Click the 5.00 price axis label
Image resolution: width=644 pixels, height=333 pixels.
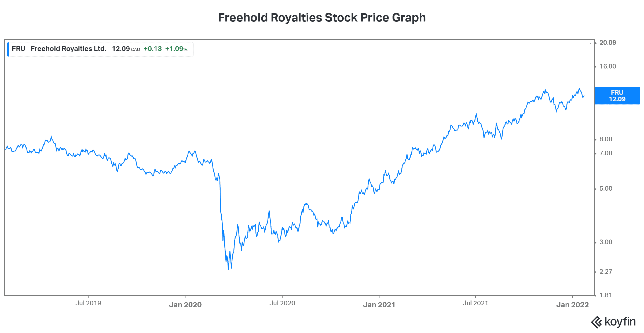coord(606,189)
